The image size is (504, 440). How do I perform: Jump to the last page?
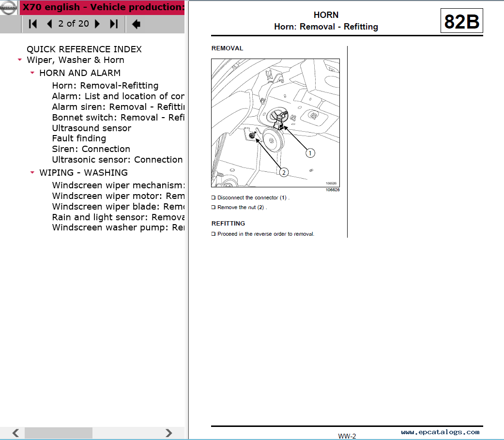[x=114, y=24]
